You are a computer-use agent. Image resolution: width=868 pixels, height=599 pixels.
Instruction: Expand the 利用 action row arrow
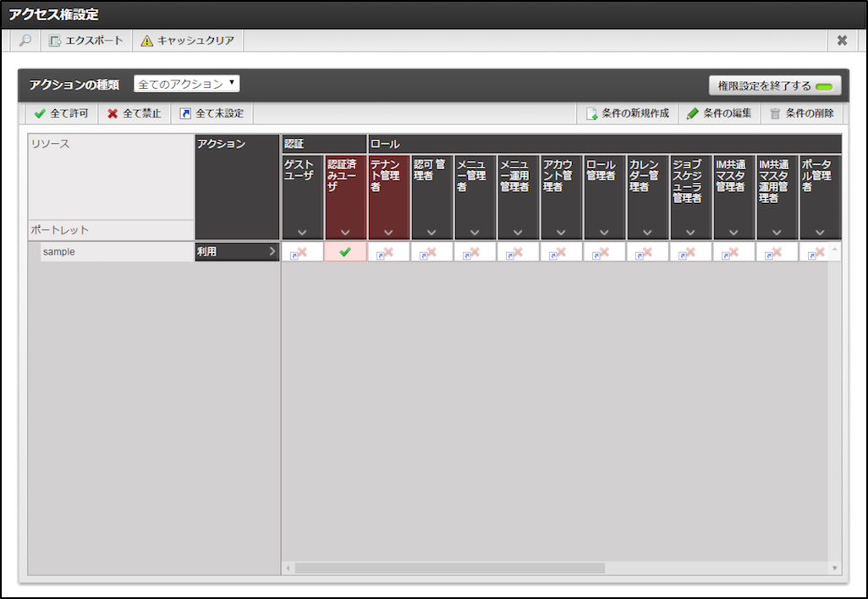(x=271, y=251)
